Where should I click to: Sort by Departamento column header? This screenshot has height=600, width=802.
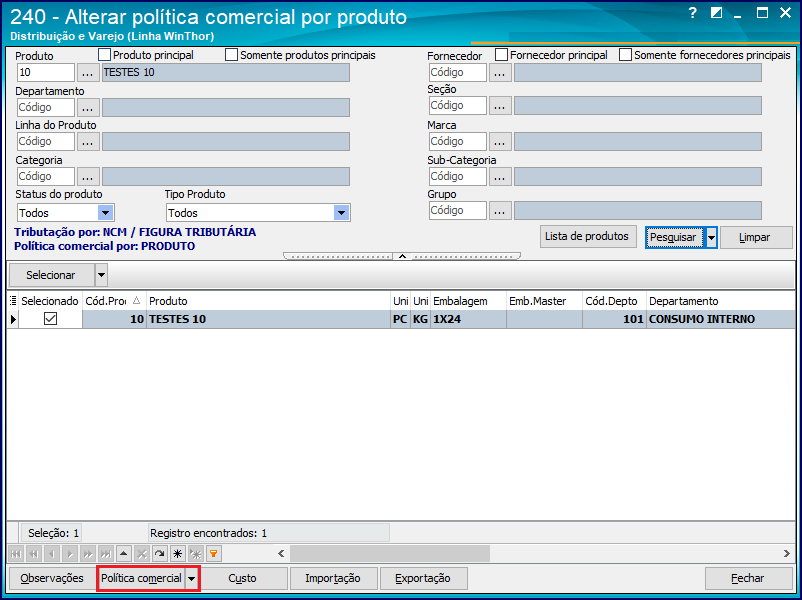(x=721, y=301)
